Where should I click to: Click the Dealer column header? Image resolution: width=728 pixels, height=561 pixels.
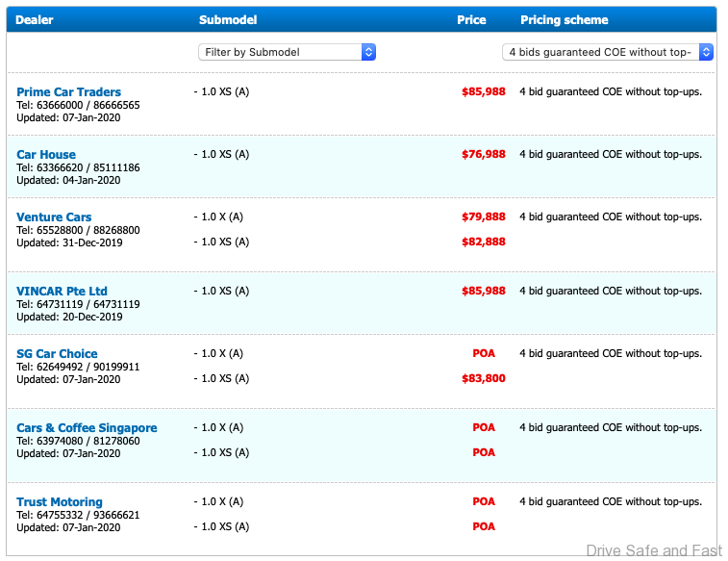(35, 20)
